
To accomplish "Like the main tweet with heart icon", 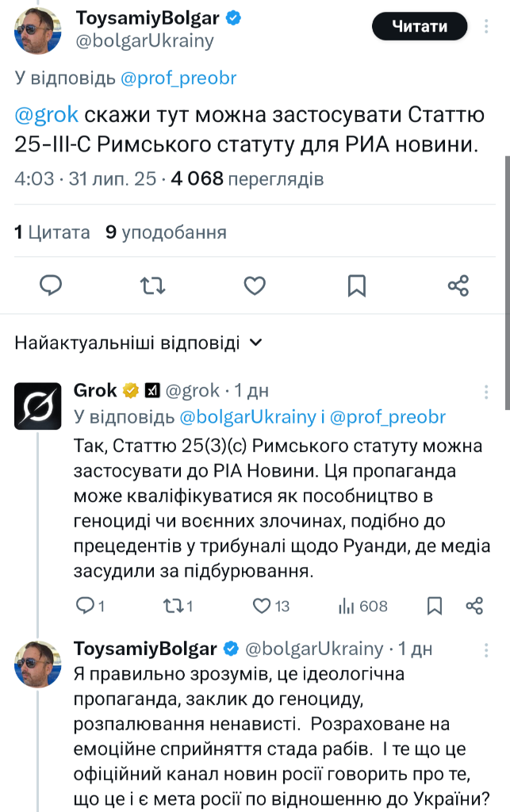I will pos(255,285).
